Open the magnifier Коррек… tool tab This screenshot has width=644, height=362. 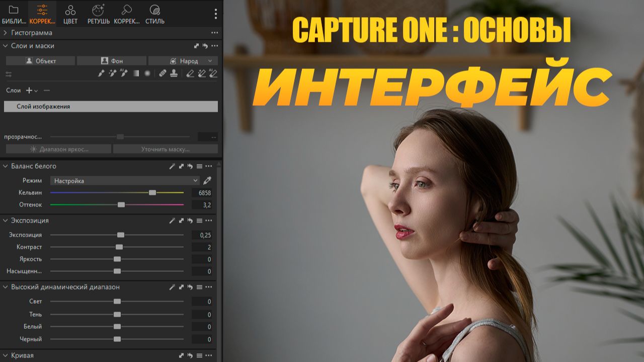(x=127, y=14)
